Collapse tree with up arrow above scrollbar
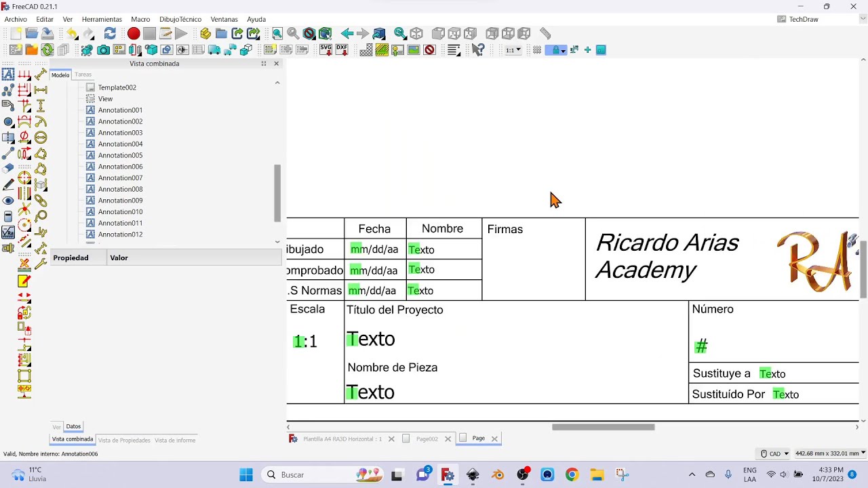Viewport: 868px width, 488px height. click(x=277, y=82)
